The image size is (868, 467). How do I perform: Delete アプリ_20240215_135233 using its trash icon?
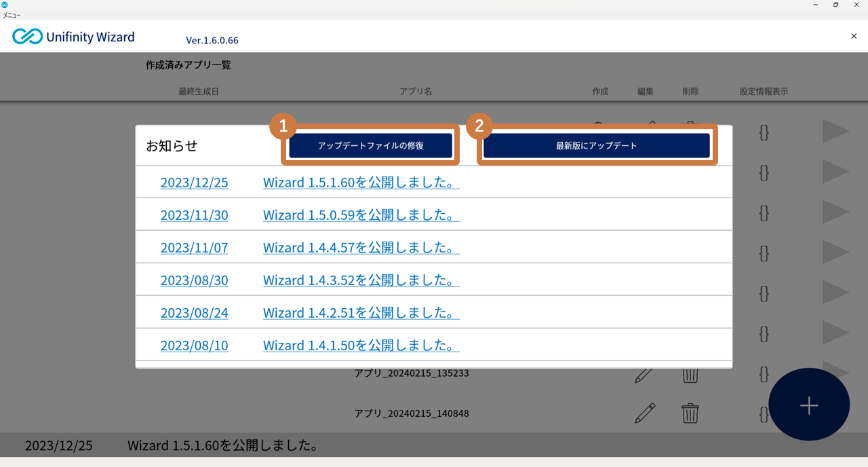[690, 375]
